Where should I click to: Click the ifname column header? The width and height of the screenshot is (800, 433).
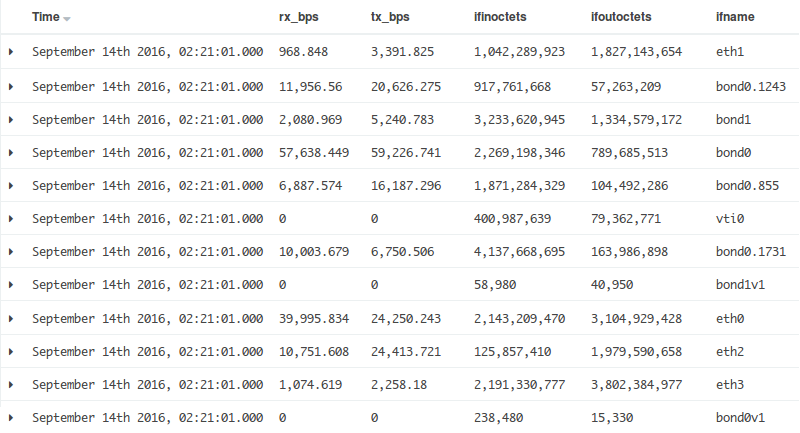tap(735, 18)
